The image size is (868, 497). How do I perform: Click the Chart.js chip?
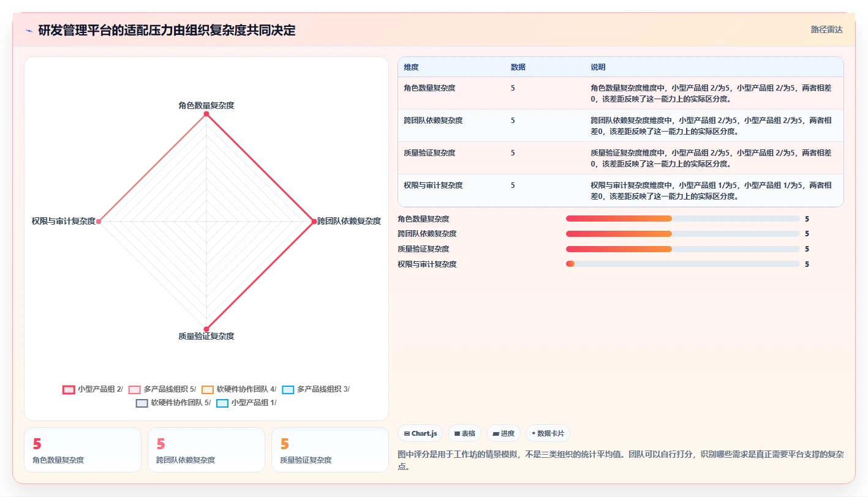pyautogui.click(x=420, y=433)
